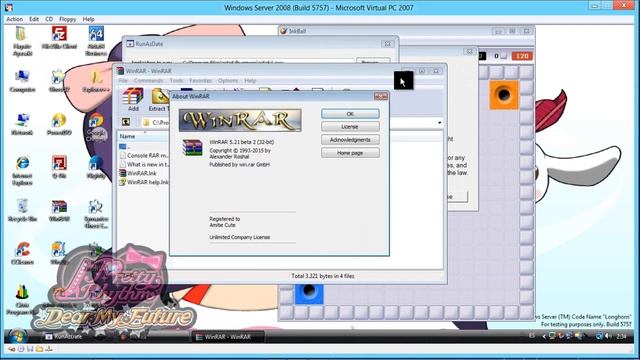This screenshot has height=360, width=640.
Task: Open the WinRAR File menu
Action: coord(123,81)
